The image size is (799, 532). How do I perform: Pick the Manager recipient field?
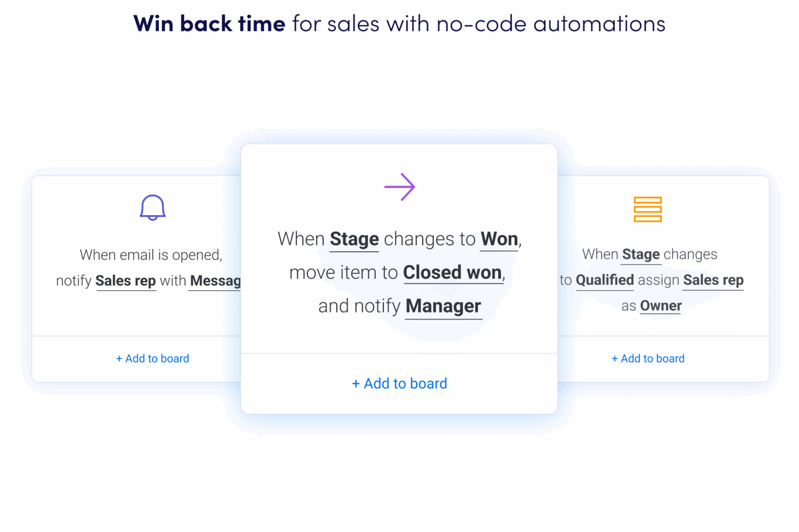443,306
